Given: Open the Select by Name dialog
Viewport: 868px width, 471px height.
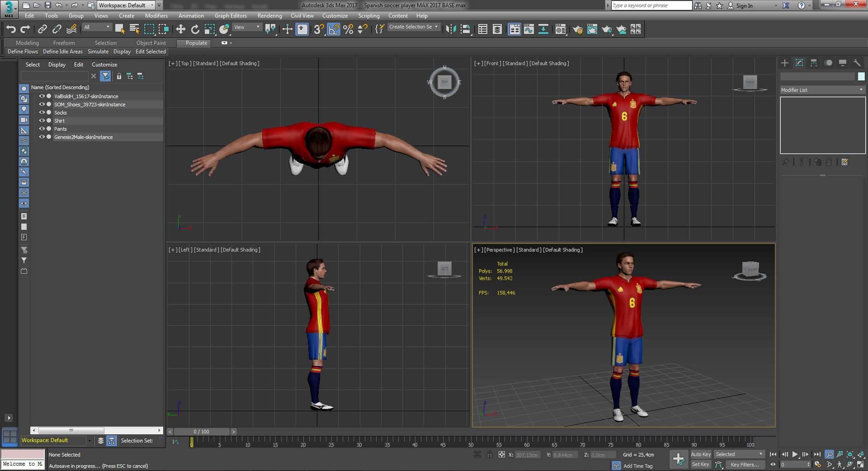Looking at the screenshot, I should pyautogui.click(x=134, y=29).
